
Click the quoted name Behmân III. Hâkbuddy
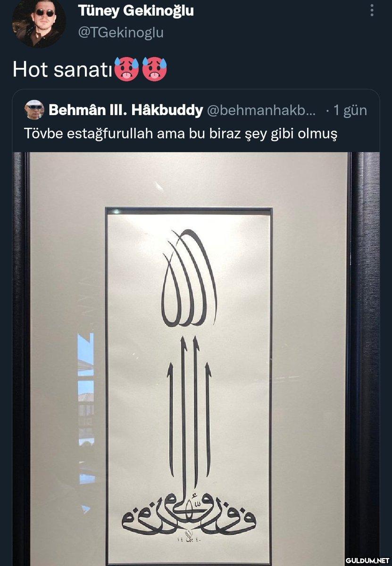coord(126,110)
